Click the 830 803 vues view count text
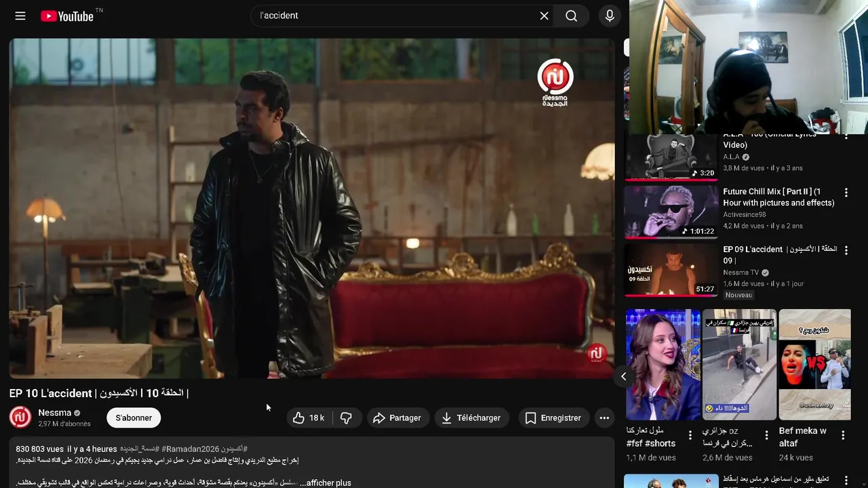868x488 pixels. 39,449
